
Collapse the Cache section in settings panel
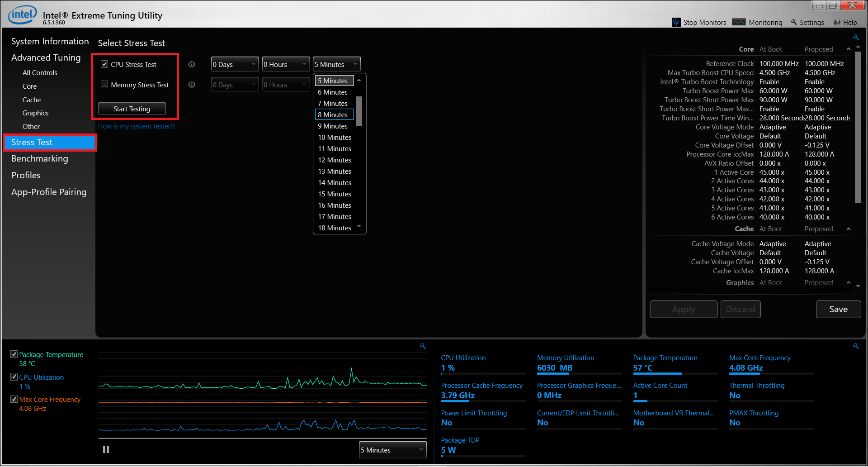(x=849, y=229)
